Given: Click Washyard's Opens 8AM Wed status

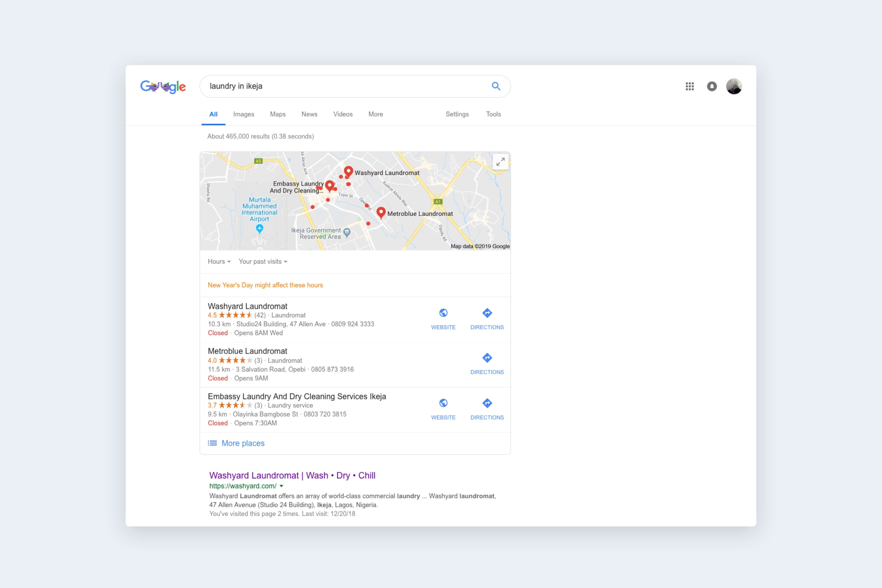Looking at the screenshot, I should (x=258, y=333).
